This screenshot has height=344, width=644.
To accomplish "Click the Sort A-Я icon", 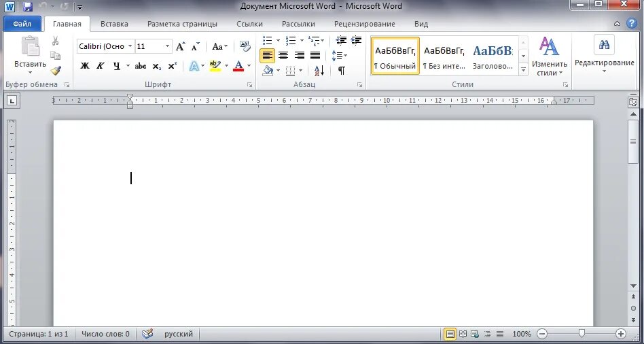I will [x=319, y=70].
